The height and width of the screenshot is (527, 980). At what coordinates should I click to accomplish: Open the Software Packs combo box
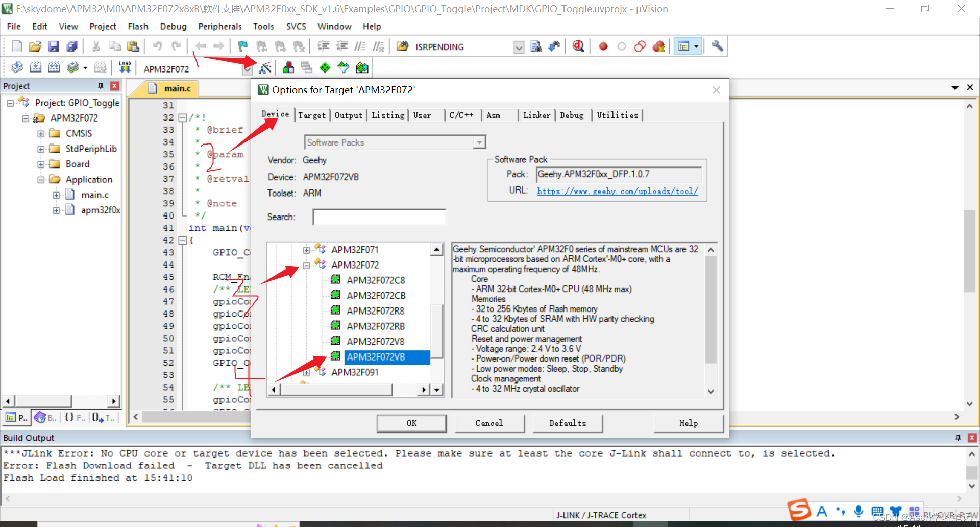(395, 142)
